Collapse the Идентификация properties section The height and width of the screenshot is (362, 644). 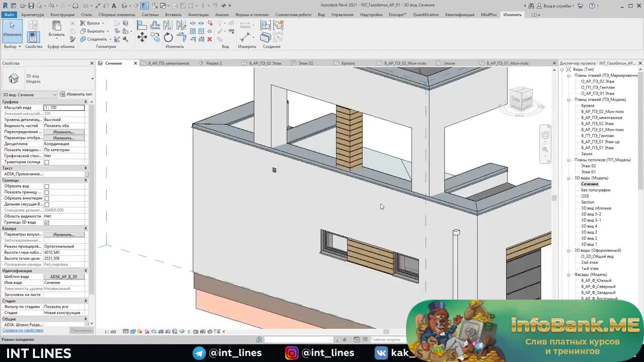click(x=86, y=271)
